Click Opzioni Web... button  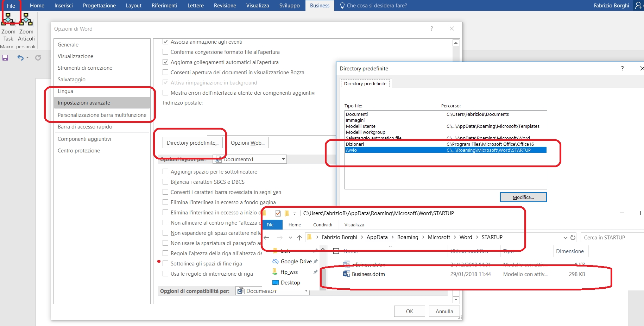coord(248,143)
